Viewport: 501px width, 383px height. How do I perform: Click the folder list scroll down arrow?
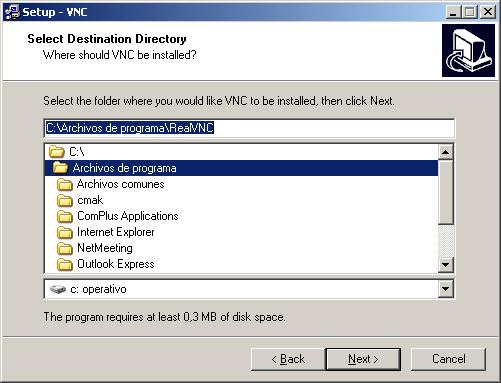tap(446, 265)
